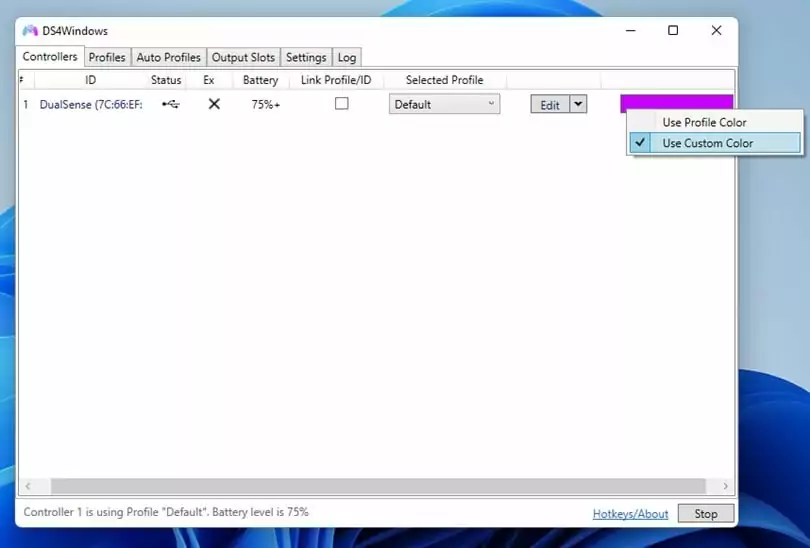Click the exclusive mode X icon
This screenshot has height=548, width=810.
214,104
